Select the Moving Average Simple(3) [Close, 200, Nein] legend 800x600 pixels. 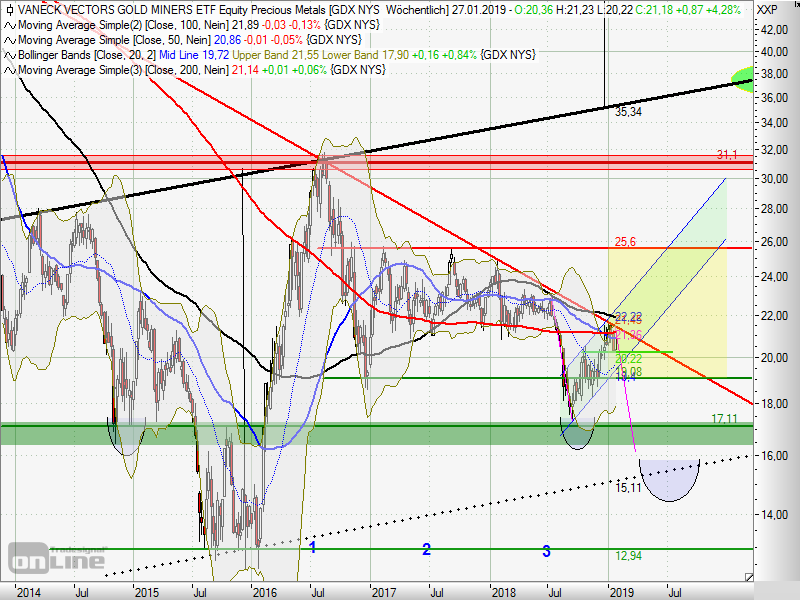pos(123,69)
